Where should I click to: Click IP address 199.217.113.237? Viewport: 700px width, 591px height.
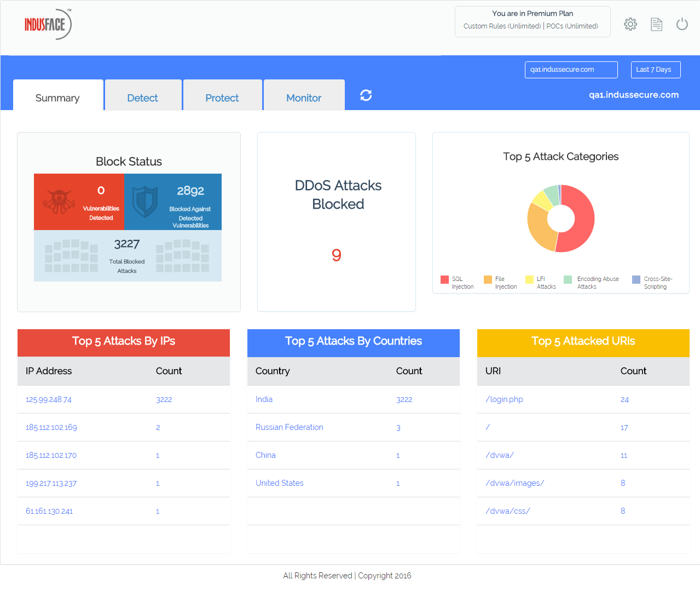(x=51, y=483)
